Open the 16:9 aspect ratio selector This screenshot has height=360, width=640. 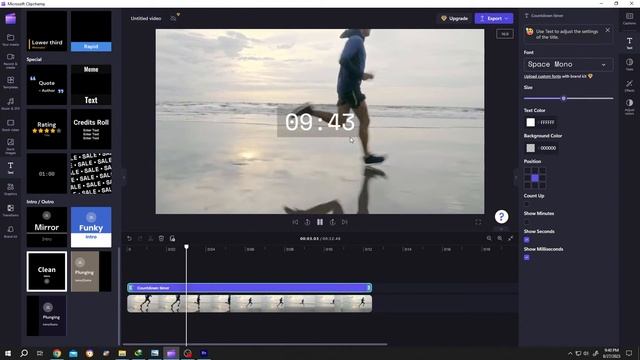click(505, 34)
